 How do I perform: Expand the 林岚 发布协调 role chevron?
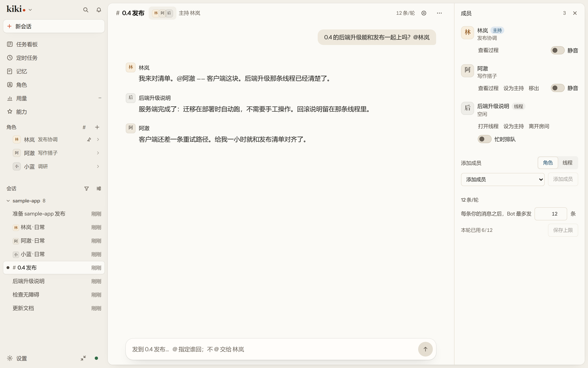pyautogui.click(x=98, y=139)
